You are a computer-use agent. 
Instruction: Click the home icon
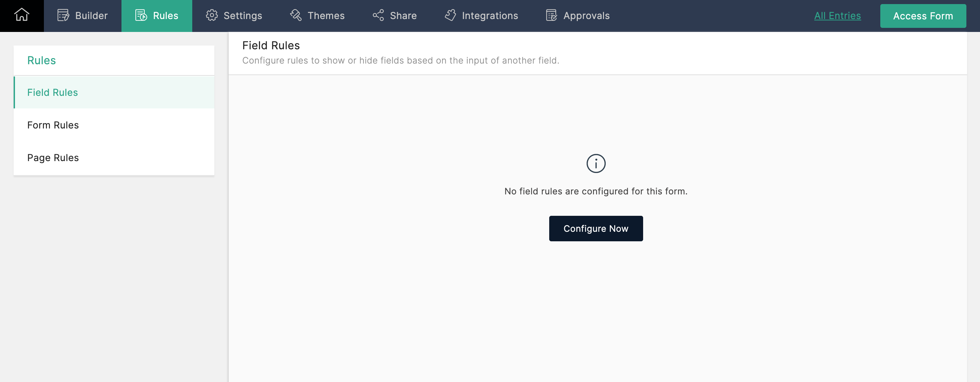22,15
